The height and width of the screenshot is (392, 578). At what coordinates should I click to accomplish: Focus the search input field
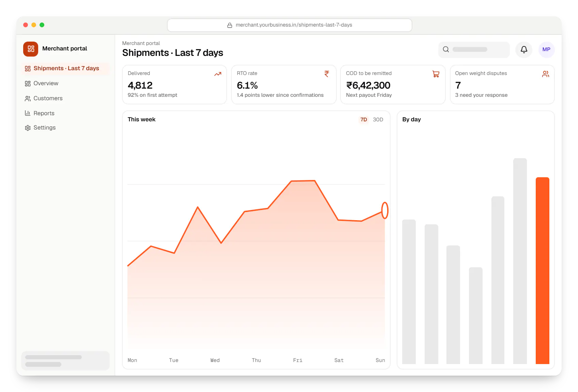tap(474, 50)
